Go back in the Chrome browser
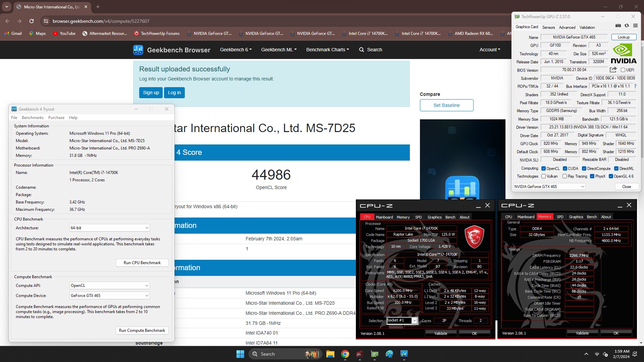 [7, 21]
